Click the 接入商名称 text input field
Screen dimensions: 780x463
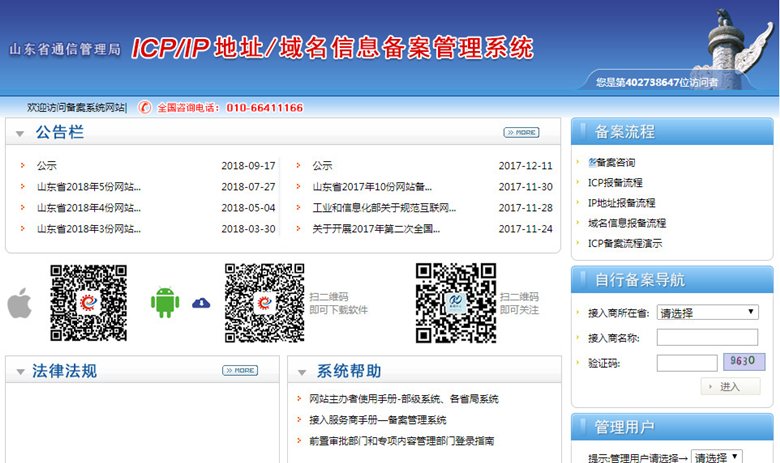[x=707, y=338]
